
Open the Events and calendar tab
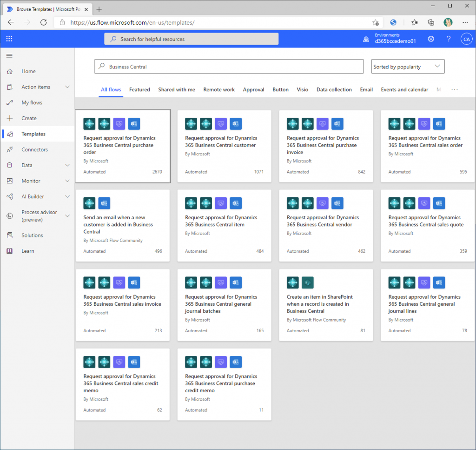coord(404,90)
